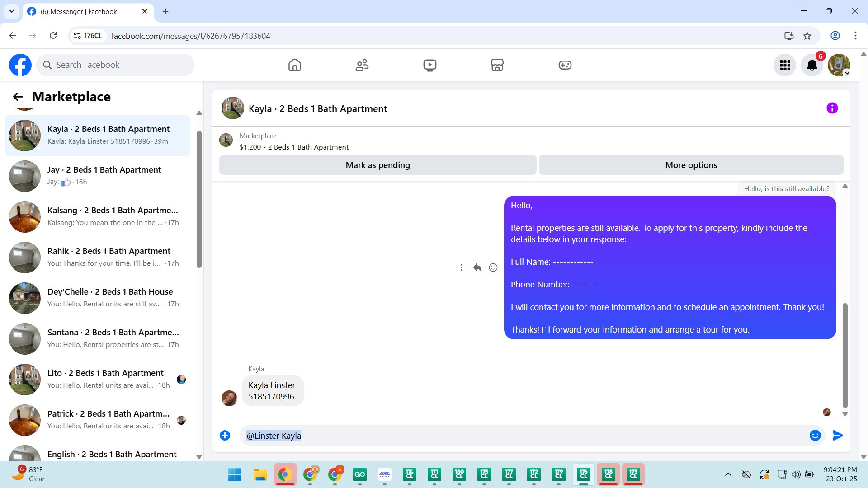Screen dimensions: 868x488
Task: Open message more options three dots
Action: point(461,267)
